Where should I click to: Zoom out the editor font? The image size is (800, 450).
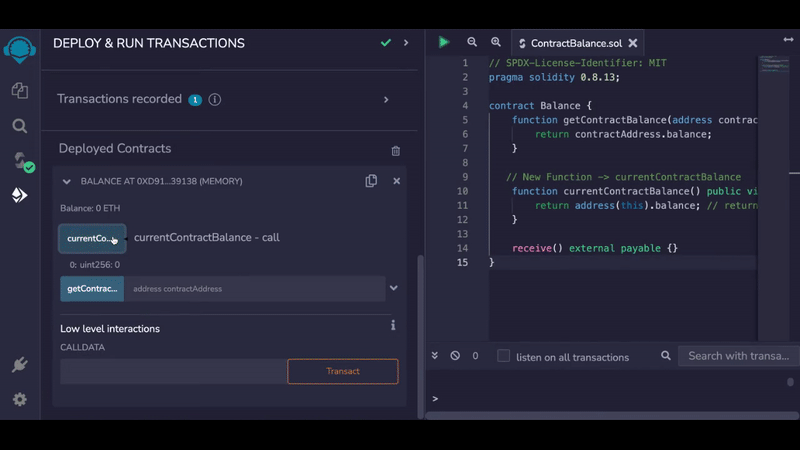click(x=472, y=43)
